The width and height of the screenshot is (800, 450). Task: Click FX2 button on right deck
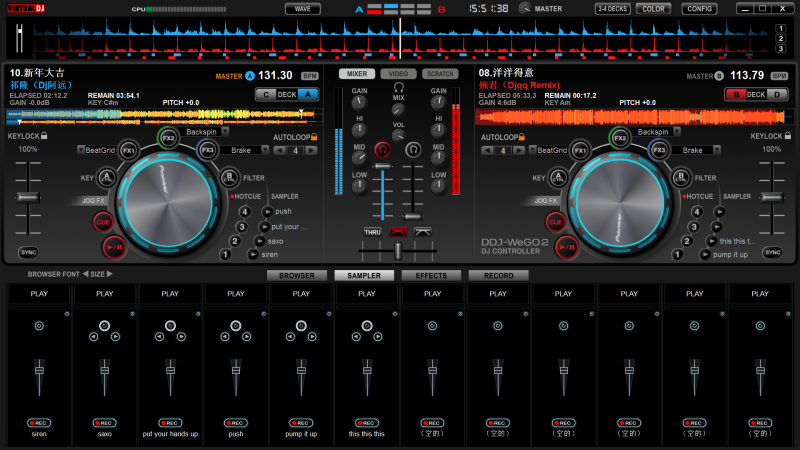[x=620, y=138]
